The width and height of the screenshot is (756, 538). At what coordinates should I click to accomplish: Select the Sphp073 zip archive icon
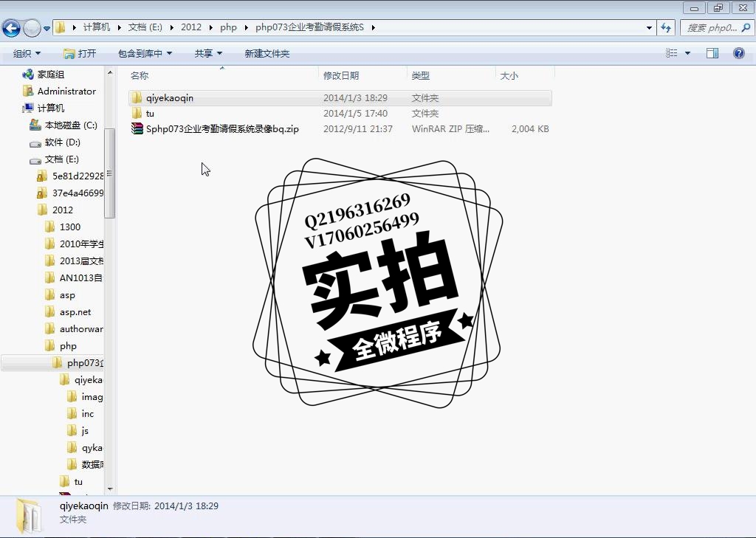(x=137, y=128)
